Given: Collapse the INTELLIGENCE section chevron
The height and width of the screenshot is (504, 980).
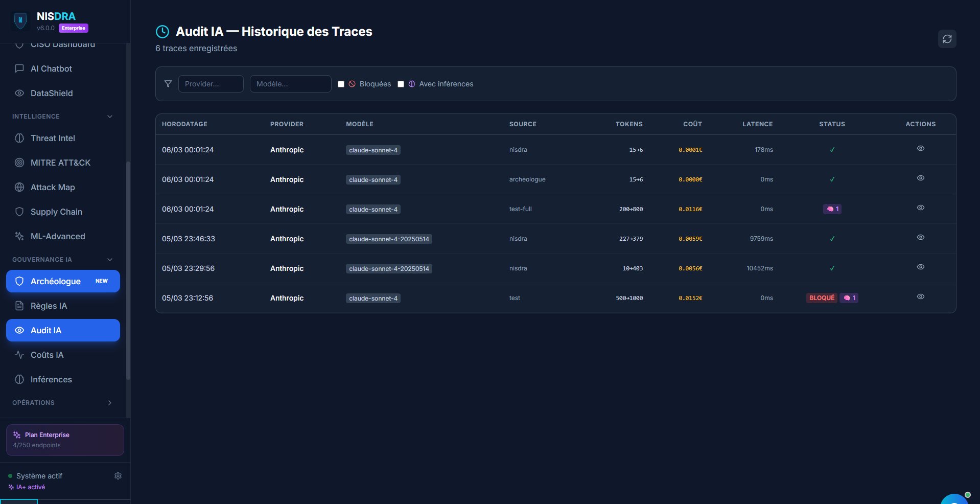Looking at the screenshot, I should [x=110, y=117].
